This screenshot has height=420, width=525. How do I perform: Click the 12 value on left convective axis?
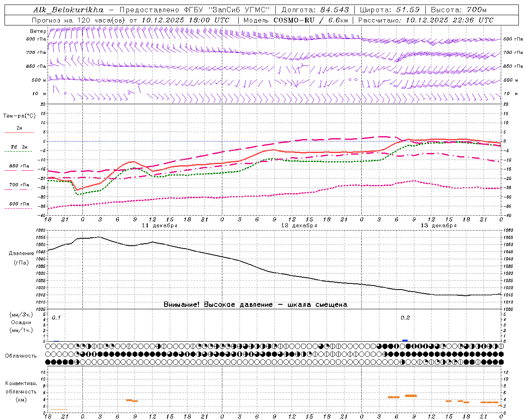pyautogui.click(x=43, y=372)
